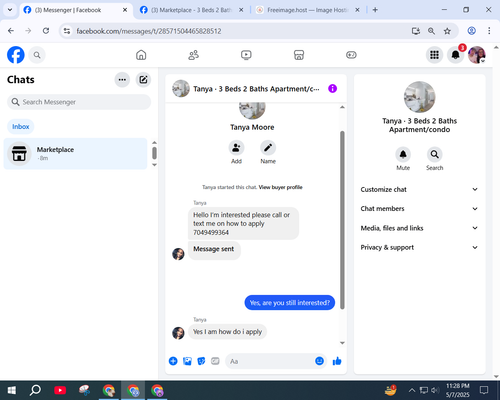Open the account profile picture menu

tap(477, 55)
